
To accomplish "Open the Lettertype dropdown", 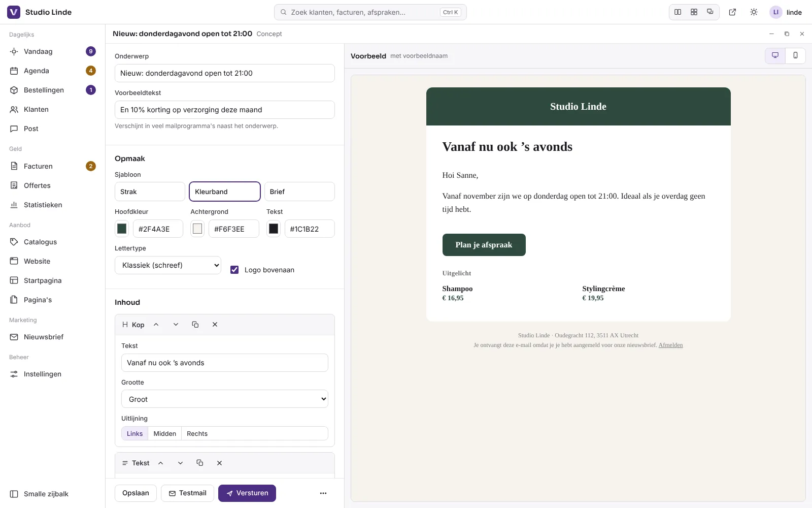I will pyautogui.click(x=168, y=265).
